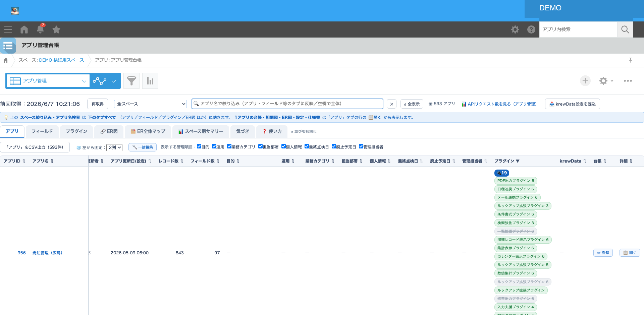Viewport: 644px width, 315px height.
Task: Open the filter funnel icon
Action: 131,81
